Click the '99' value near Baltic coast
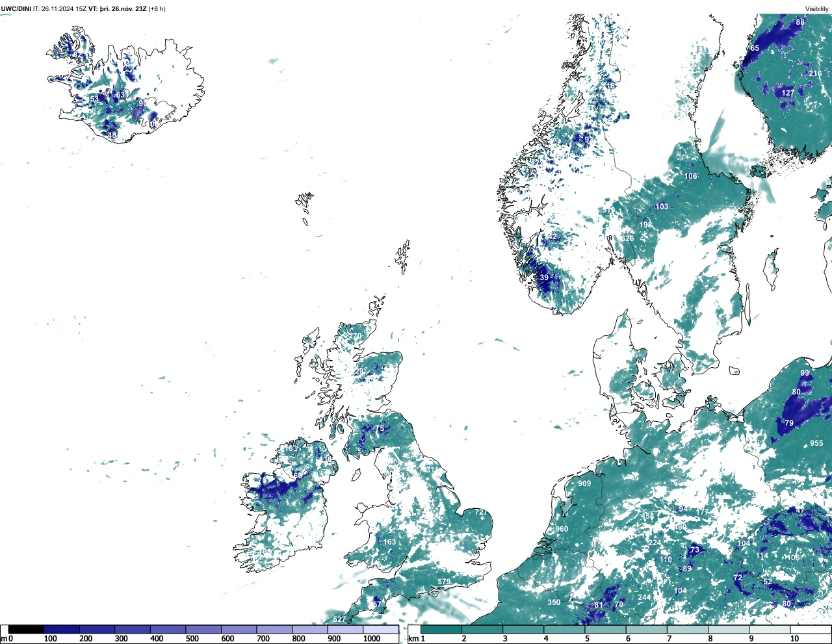 (805, 373)
